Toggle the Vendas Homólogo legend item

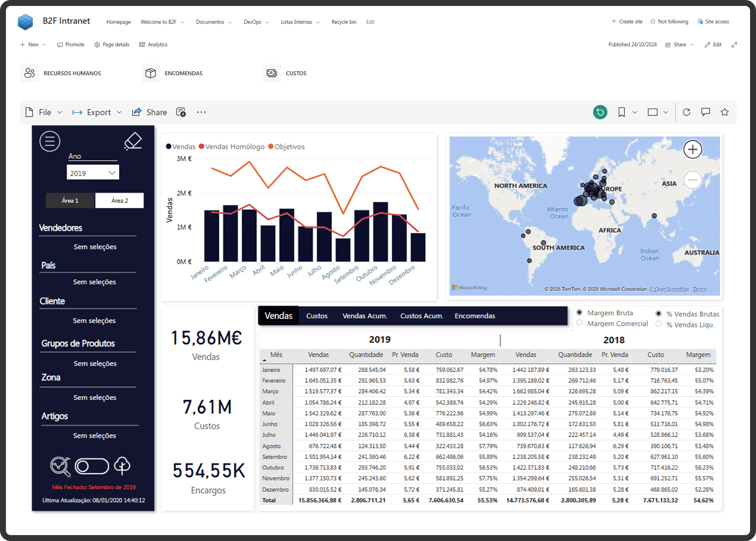[x=232, y=147]
